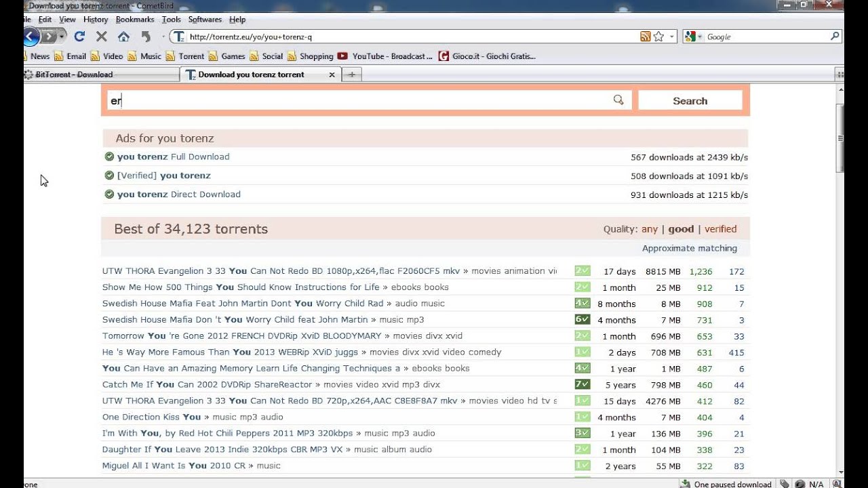Click verified badge on Catch Me If You Can row
Viewport: 868px width, 488px height.
(582, 384)
